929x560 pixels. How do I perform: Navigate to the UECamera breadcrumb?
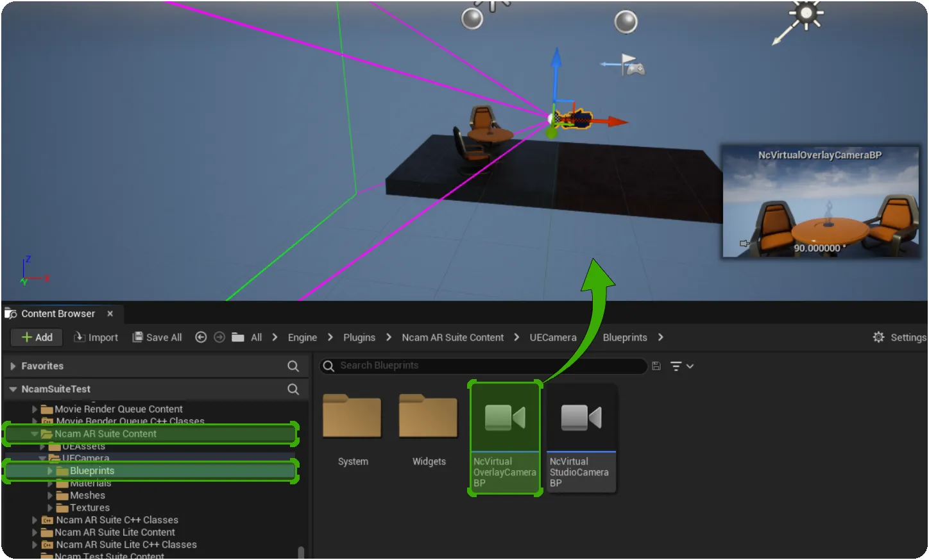pos(553,337)
